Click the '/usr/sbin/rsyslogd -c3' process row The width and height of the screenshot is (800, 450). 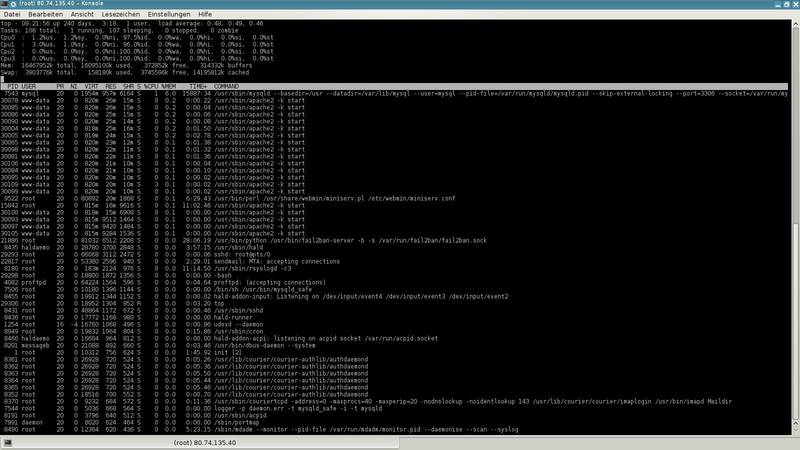tap(146, 268)
